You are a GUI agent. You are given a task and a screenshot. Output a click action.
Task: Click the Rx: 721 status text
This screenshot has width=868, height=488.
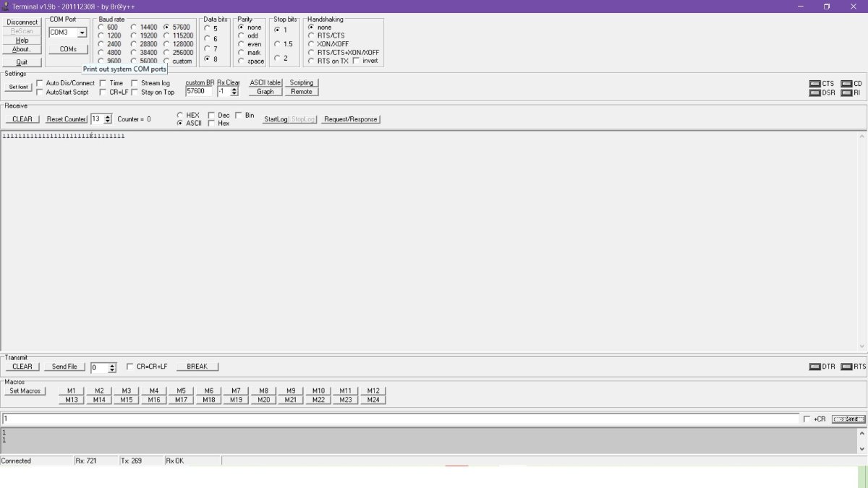[x=86, y=461]
